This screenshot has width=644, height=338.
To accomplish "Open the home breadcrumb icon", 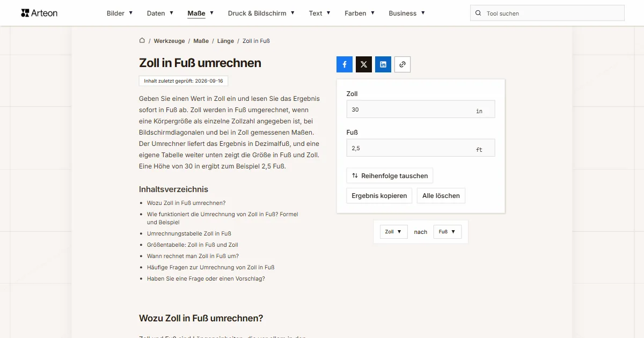I will [x=142, y=40].
